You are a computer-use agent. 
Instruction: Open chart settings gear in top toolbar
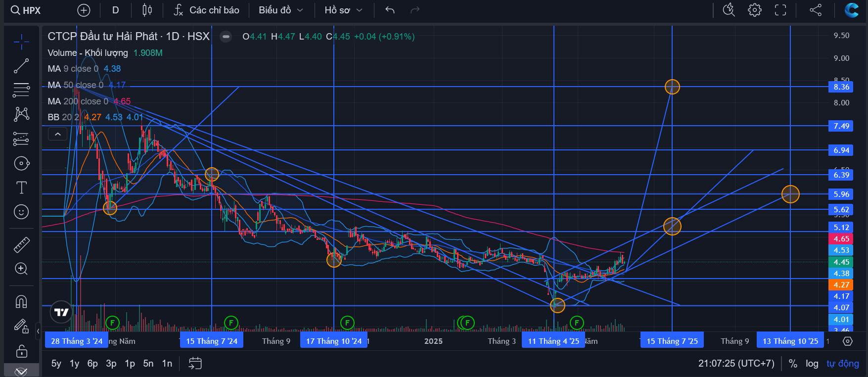pyautogui.click(x=755, y=10)
